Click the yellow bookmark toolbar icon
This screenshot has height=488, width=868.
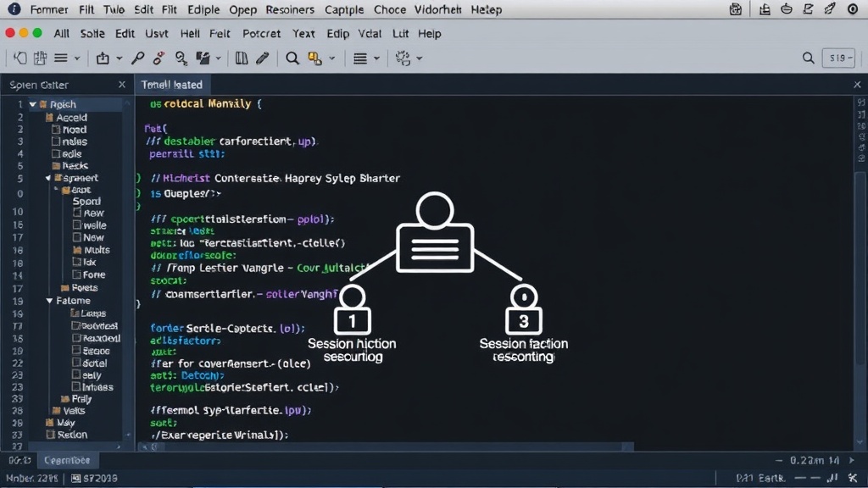tap(315, 58)
